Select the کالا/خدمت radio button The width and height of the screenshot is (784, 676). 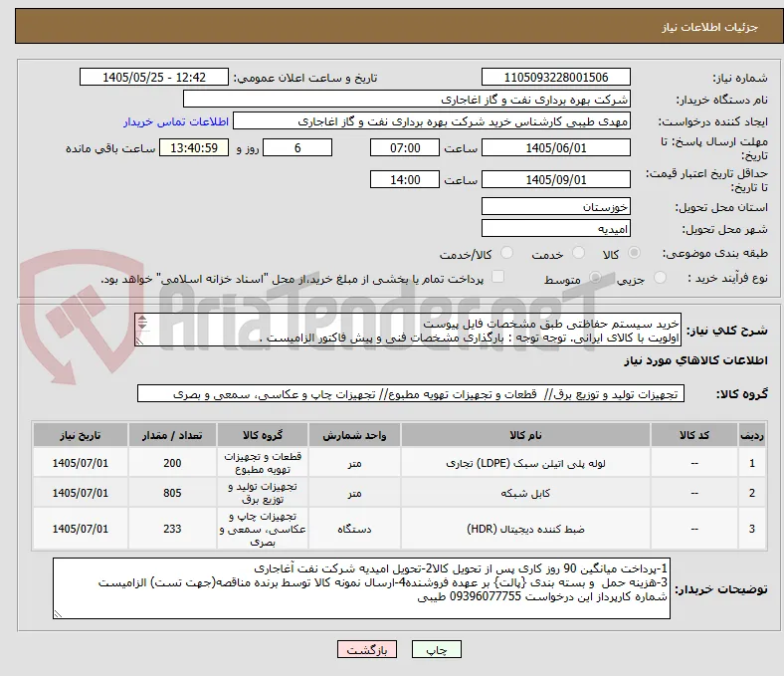point(507,253)
